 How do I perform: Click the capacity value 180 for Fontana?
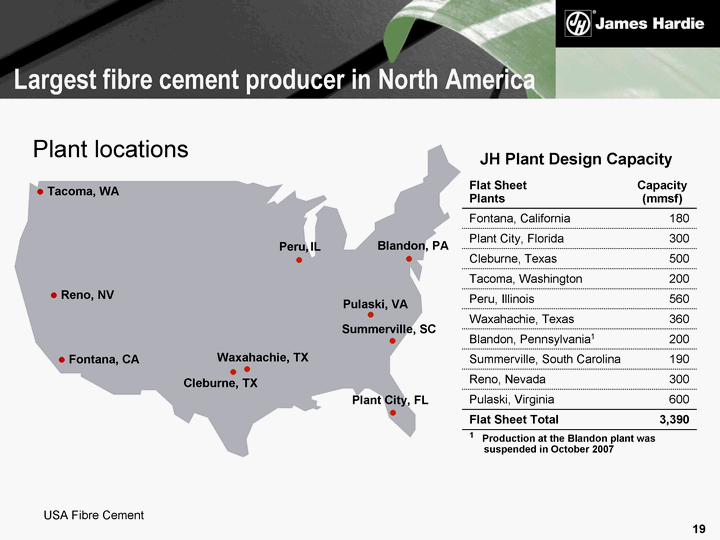[679, 218]
